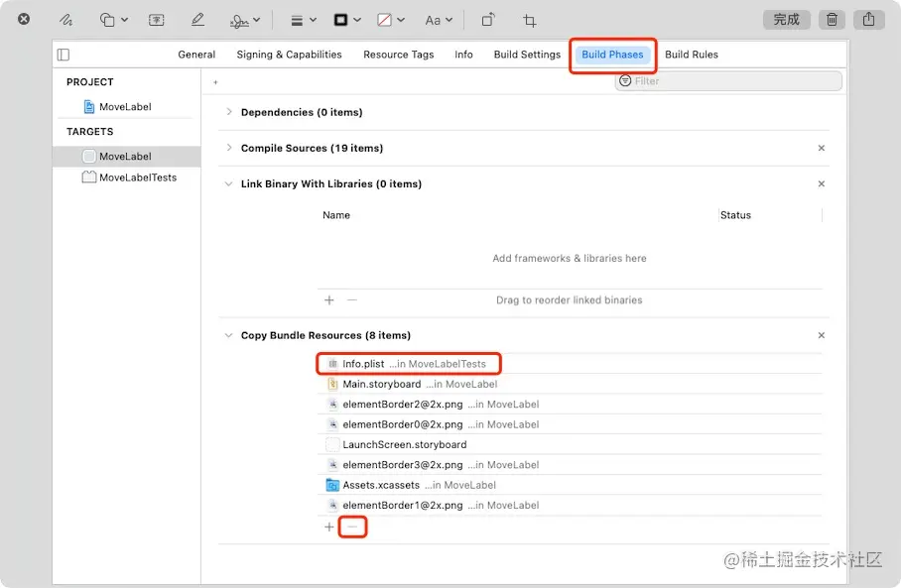The height and width of the screenshot is (588, 901).
Task: Select the Sketch drawing tool
Action: (66, 20)
